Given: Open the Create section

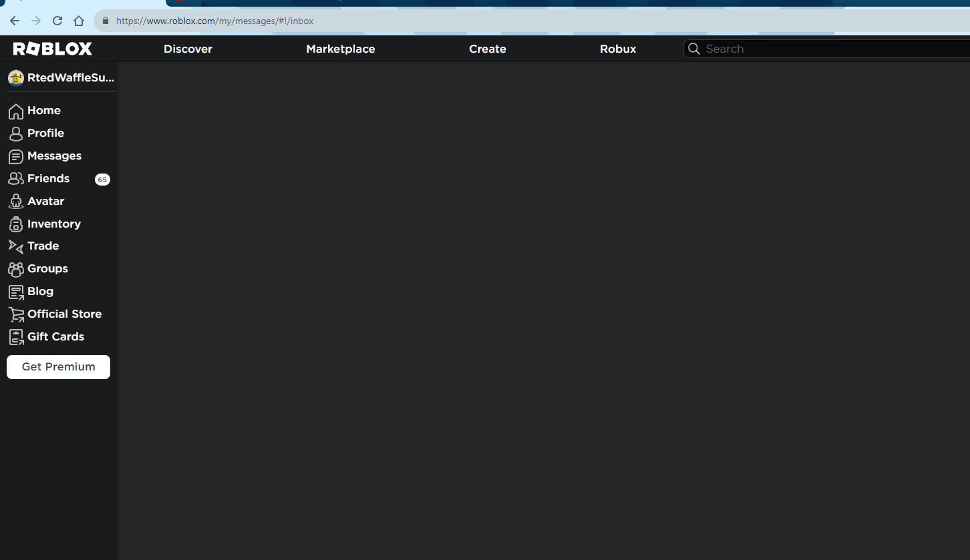Looking at the screenshot, I should point(487,48).
